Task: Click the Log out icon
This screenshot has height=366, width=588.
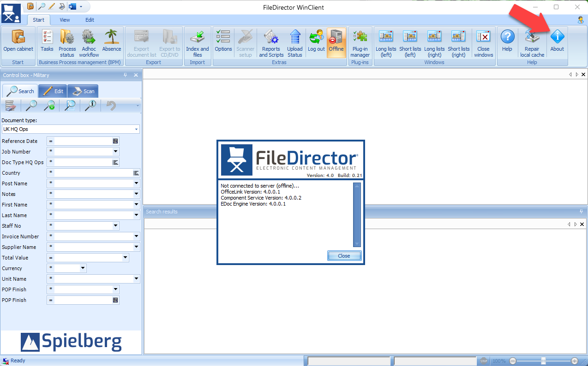Action: pos(316,41)
